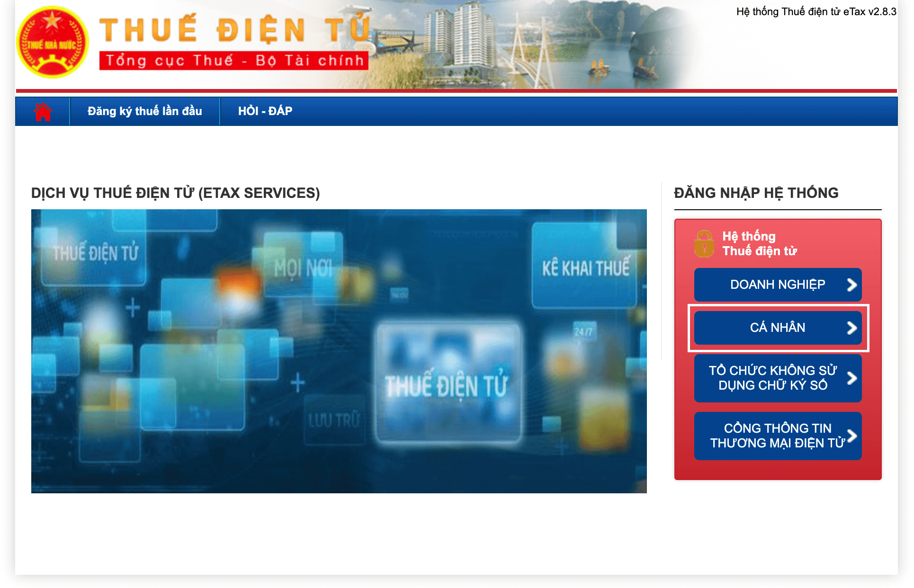The image size is (914, 588).
Task: Click the orange padlock icon in login panel
Action: (x=704, y=244)
